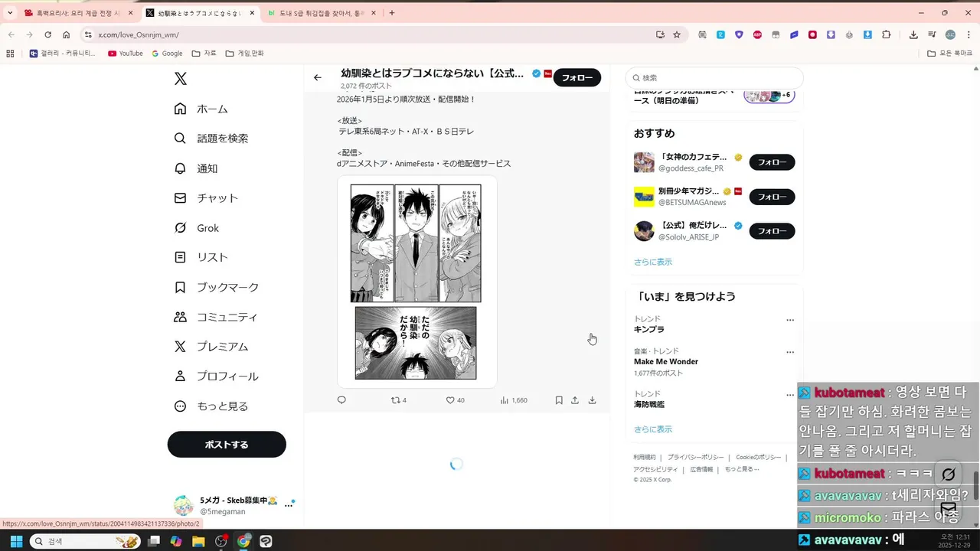Open チャット messages
The height and width of the screenshot is (551, 980).
pos(207,198)
